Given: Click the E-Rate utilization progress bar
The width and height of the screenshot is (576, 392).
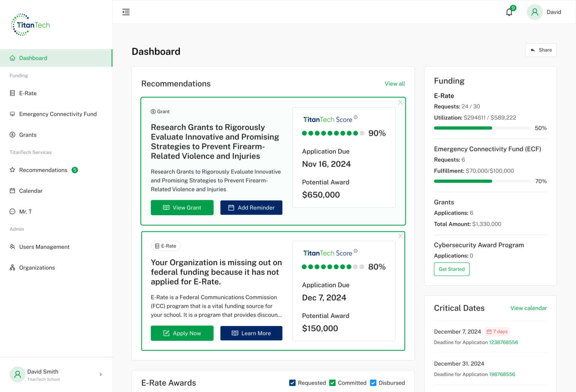Looking at the screenshot, I should (x=482, y=128).
